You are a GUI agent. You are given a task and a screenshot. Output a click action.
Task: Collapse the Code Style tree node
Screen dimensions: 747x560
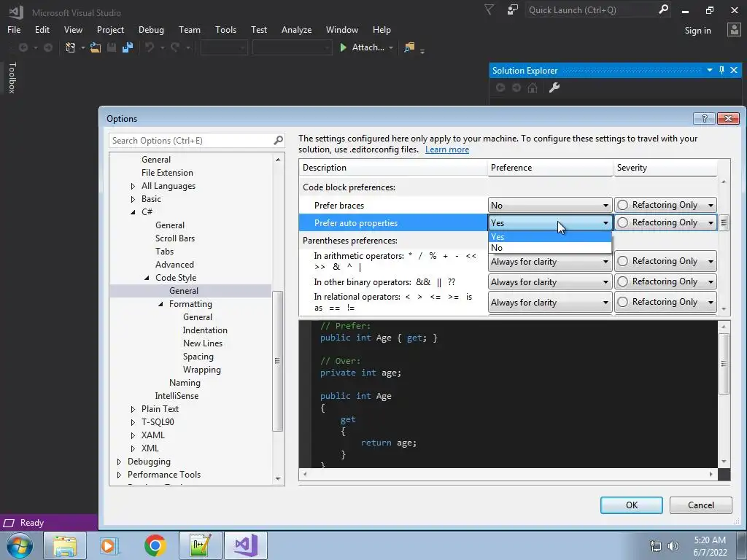point(147,278)
